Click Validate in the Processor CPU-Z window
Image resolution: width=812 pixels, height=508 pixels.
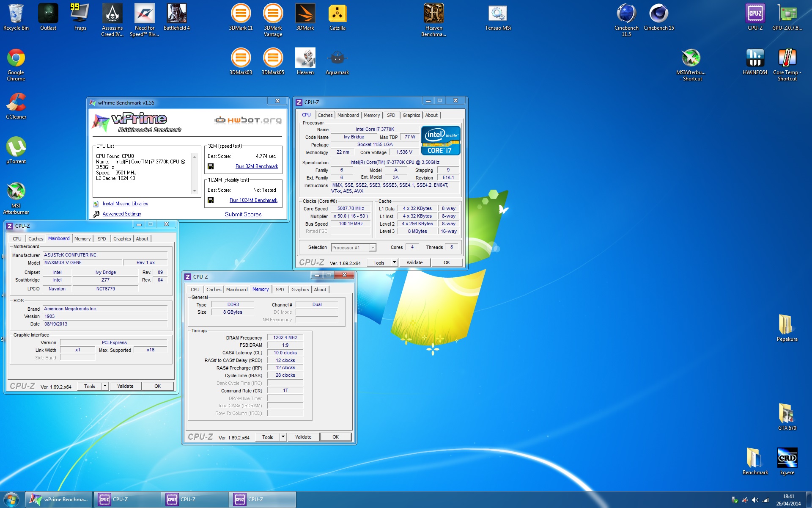click(414, 262)
